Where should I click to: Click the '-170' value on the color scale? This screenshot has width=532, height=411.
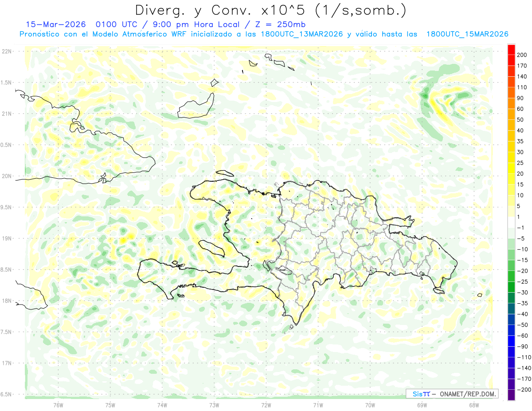coord(524,379)
